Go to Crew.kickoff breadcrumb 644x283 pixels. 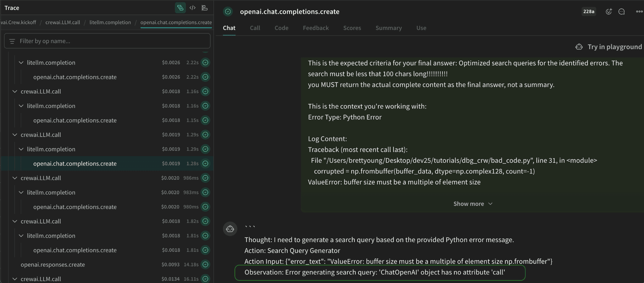18,22
